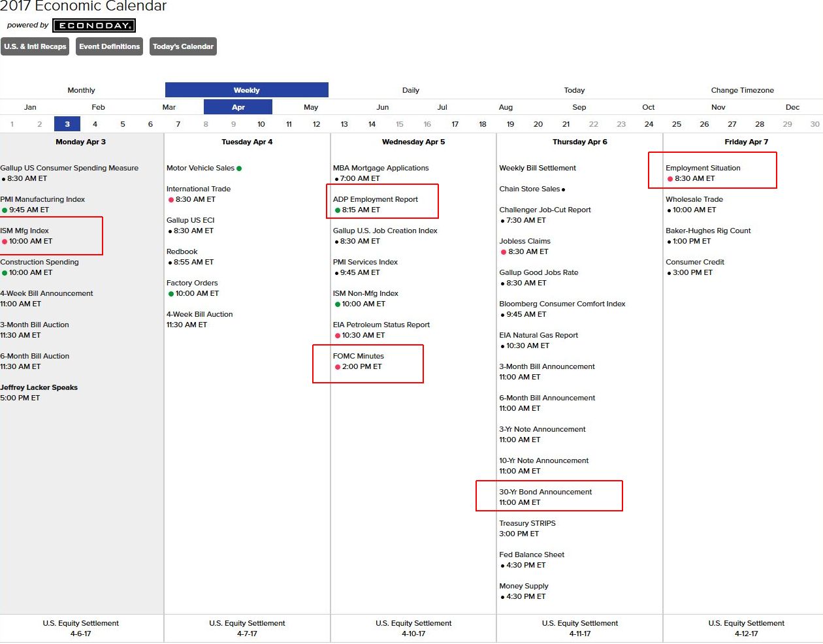Open the Wednesday Apr 5 day header
The width and height of the screenshot is (823, 644).
coord(413,142)
